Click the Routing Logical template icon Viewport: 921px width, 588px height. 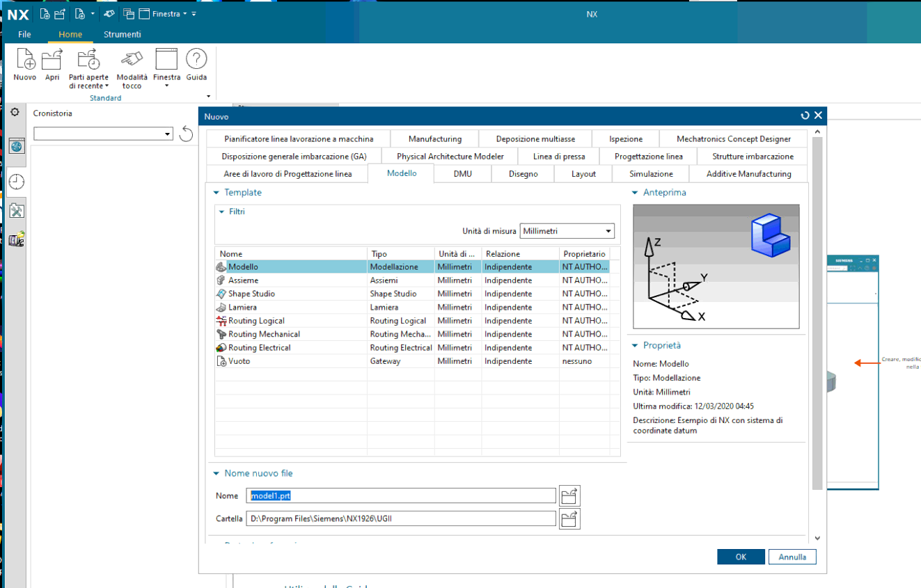(x=221, y=321)
